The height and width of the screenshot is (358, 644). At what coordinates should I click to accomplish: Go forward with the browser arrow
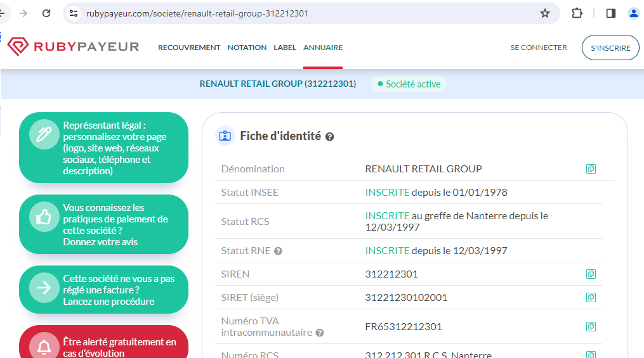23,13
